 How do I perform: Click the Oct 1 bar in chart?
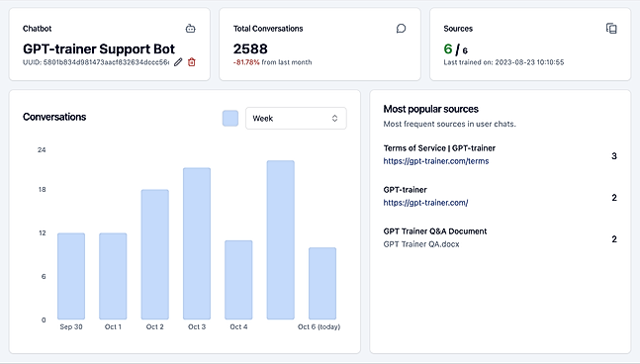pos(113,276)
